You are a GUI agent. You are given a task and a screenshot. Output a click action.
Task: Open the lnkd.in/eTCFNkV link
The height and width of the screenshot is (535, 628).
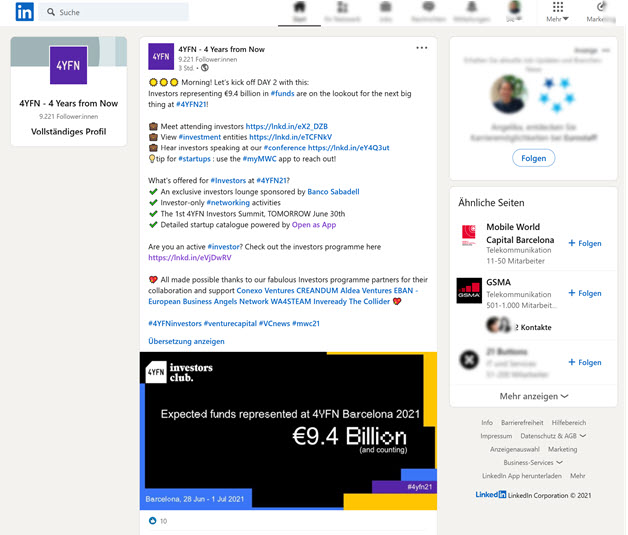click(x=290, y=137)
